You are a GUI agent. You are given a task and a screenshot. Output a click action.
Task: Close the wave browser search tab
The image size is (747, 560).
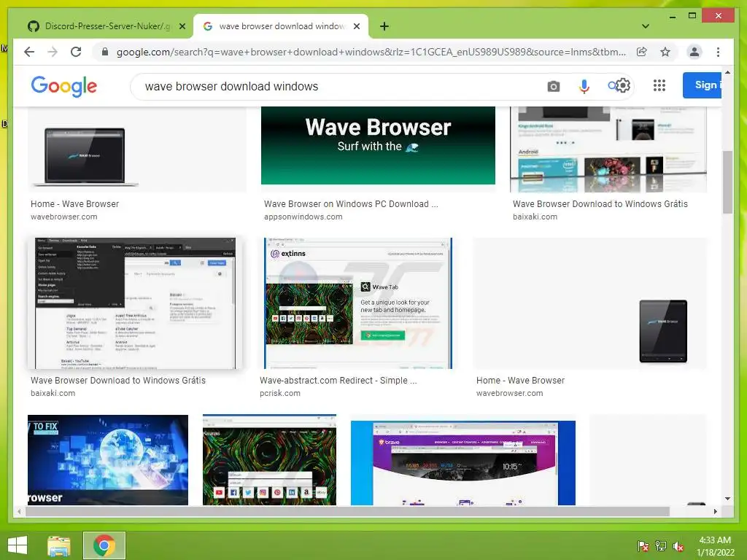[x=356, y=26]
